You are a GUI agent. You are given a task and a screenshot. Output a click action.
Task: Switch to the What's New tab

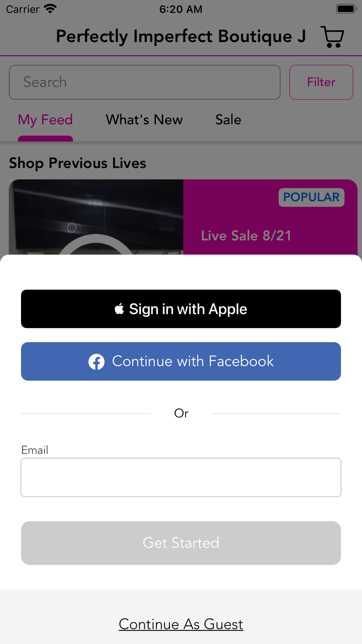[144, 120]
